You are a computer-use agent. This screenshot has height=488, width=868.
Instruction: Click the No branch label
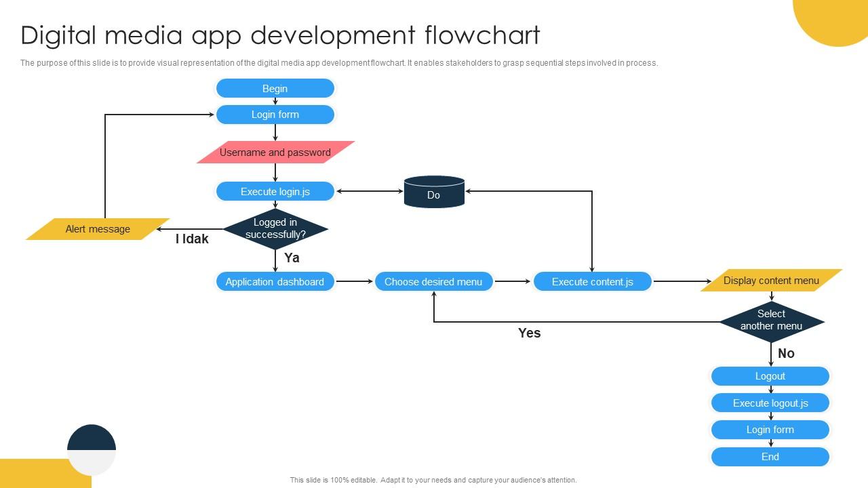click(785, 353)
